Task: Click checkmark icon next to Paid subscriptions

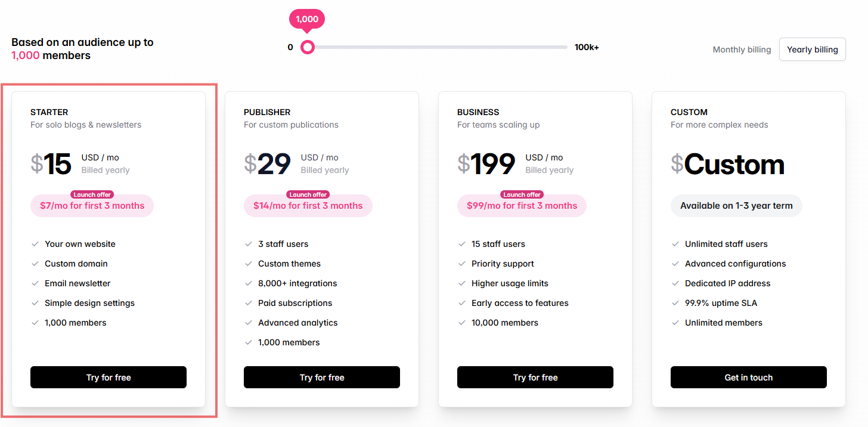Action: (x=249, y=303)
